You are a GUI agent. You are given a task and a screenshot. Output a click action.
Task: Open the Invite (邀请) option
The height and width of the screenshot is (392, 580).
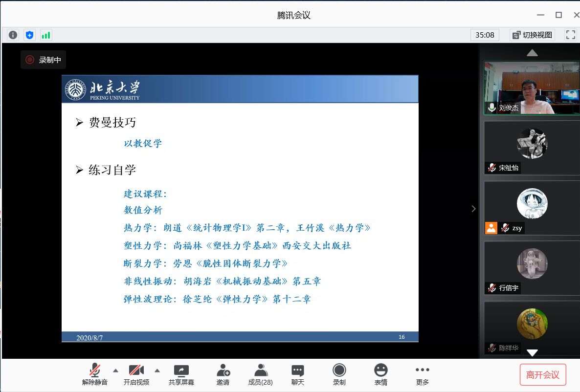pyautogui.click(x=223, y=375)
